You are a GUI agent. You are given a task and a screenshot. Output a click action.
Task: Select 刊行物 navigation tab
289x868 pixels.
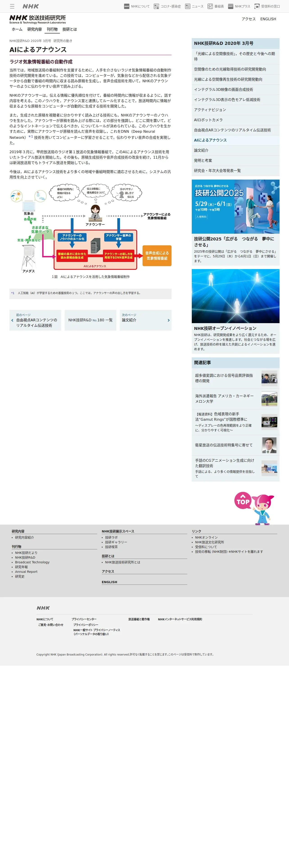pos(52,29)
